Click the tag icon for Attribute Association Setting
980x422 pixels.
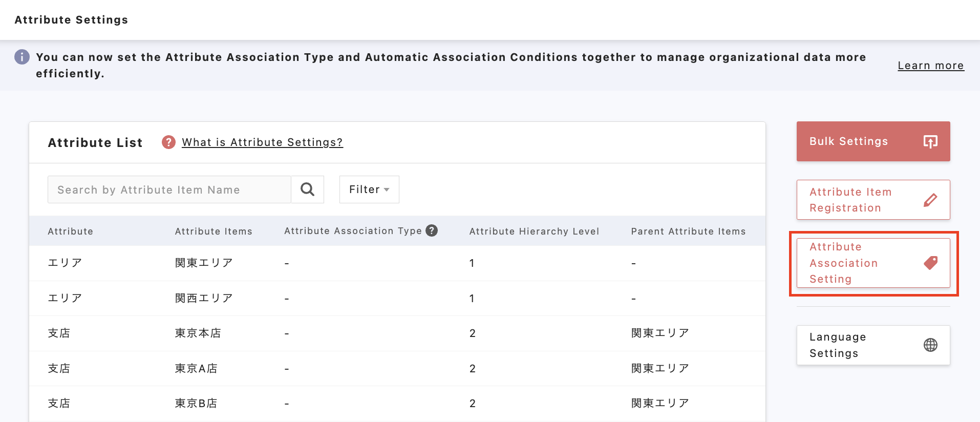point(930,263)
